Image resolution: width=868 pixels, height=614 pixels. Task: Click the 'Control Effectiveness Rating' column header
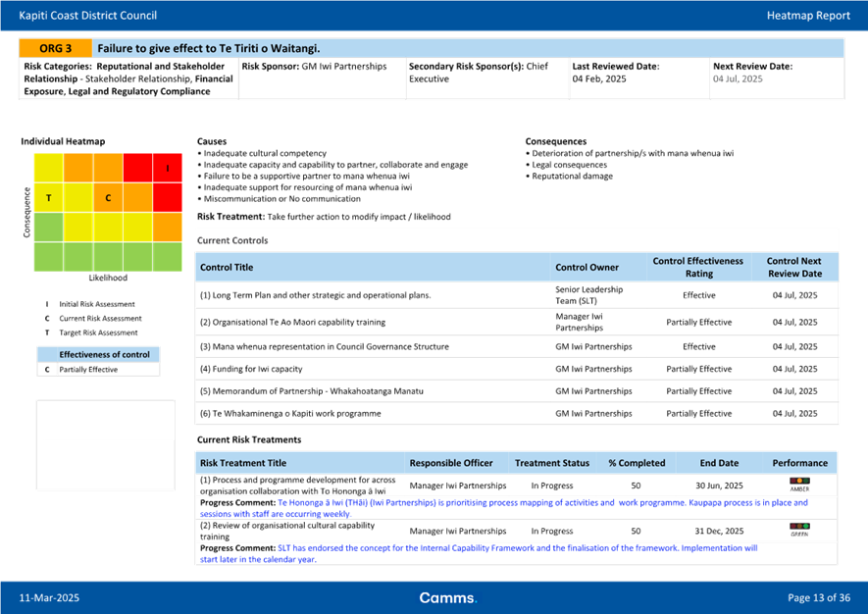click(698, 267)
